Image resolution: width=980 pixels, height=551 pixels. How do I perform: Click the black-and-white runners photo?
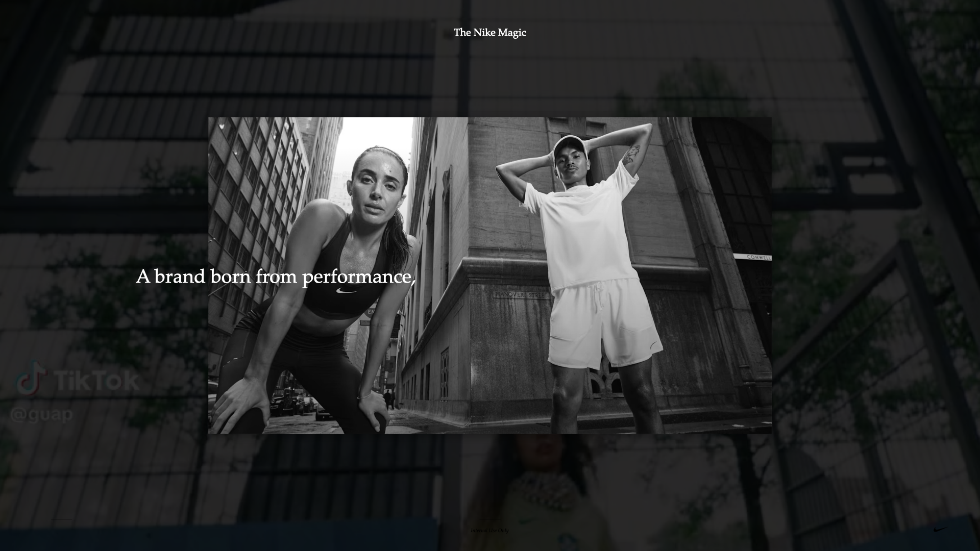point(489,275)
